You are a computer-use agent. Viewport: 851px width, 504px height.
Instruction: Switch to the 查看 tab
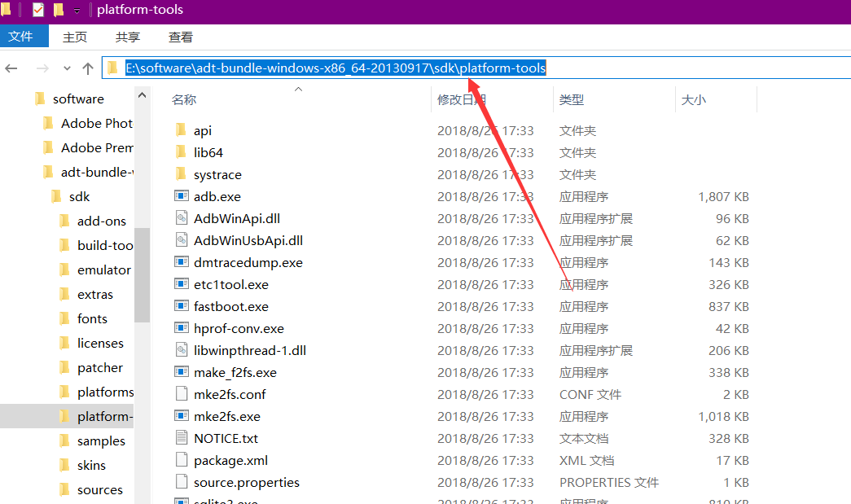tap(180, 37)
